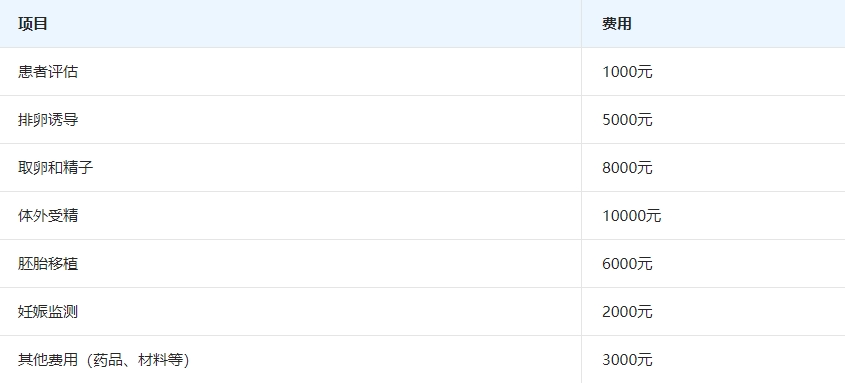The width and height of the screenshot is (845, 383).
Task: Click the 3000元 cost cell
Action: [x=627, y=359]
